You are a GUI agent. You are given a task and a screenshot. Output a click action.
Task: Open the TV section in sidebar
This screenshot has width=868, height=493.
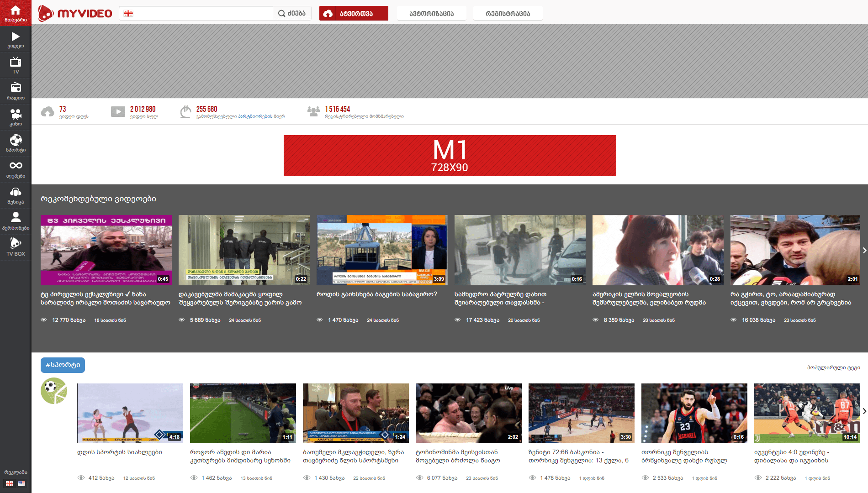point(16,65)
